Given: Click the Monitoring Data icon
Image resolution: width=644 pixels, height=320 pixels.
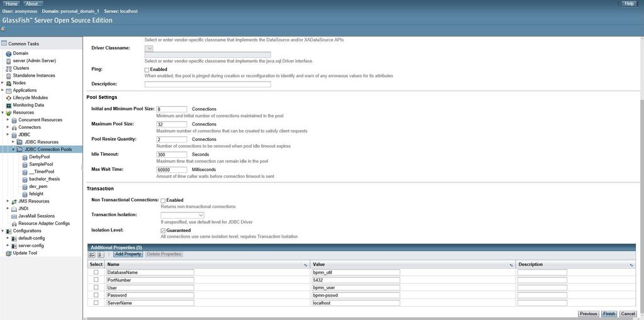Looking at the screenshot, I should [x=9, y=105].
